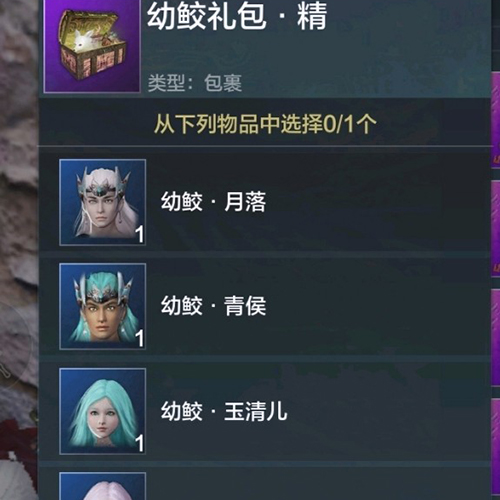Screen dimensions: 500x500
Task: Click empty area of 幼鲛·玉清儿 row
Action: click(388, 411)
